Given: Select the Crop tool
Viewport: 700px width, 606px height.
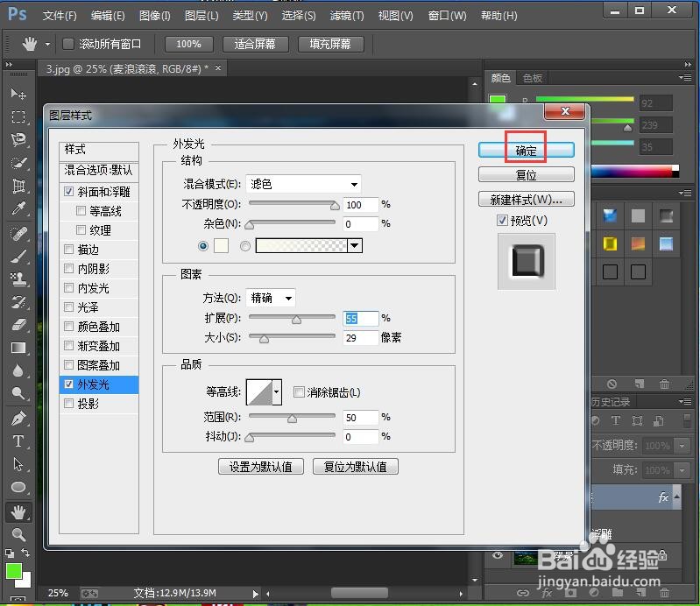Looking at the screenshot, I should (x=18, y=186).
